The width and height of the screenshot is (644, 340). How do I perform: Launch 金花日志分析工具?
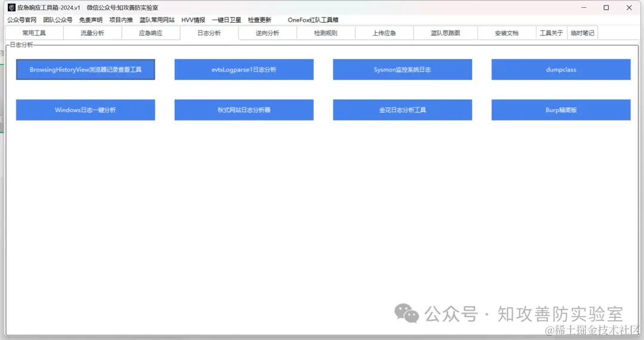pyautogui.click(x=402, y=110)
